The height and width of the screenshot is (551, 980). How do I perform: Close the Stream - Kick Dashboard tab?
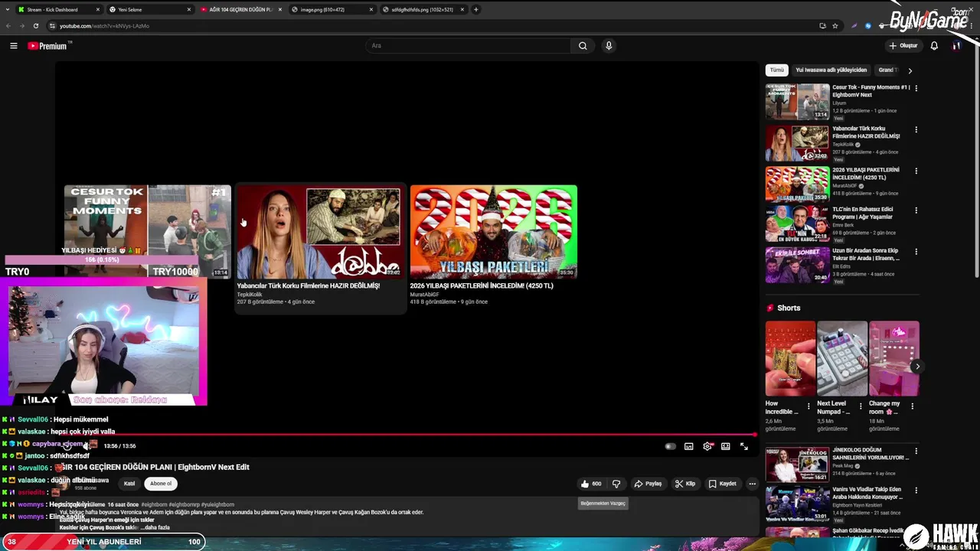(x=98, y=9)
